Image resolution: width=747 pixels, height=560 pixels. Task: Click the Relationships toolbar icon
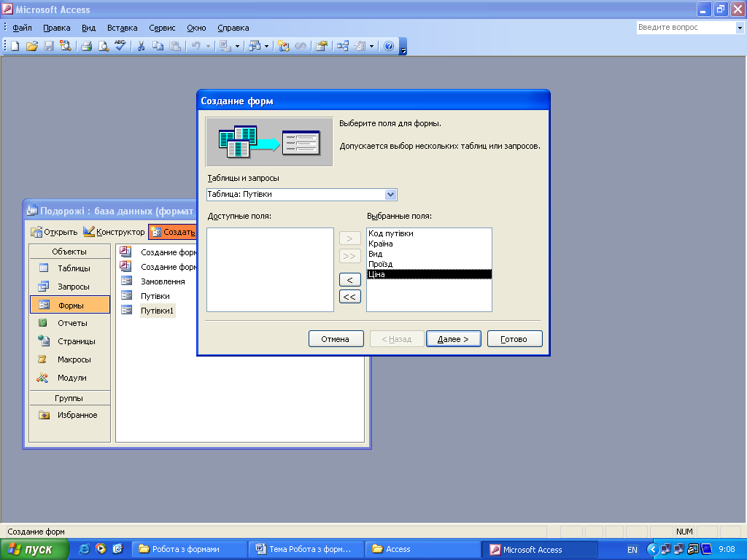(343, 46)
